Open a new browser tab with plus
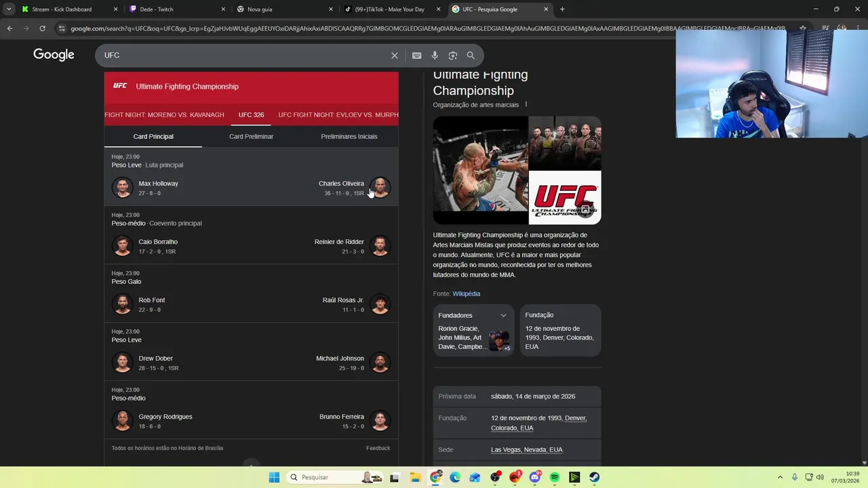 (562, 9)
